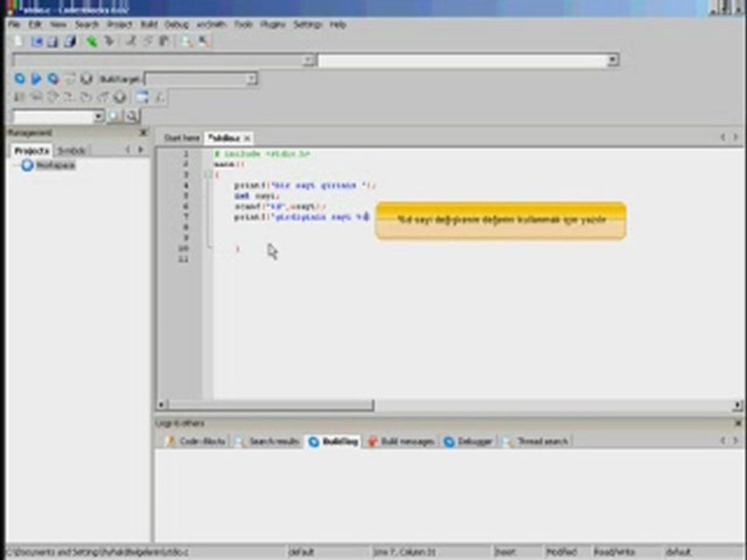This screenshot has height=560, width=747.
Task: Click the Step into debugger icon
Action: pos(86,97)
